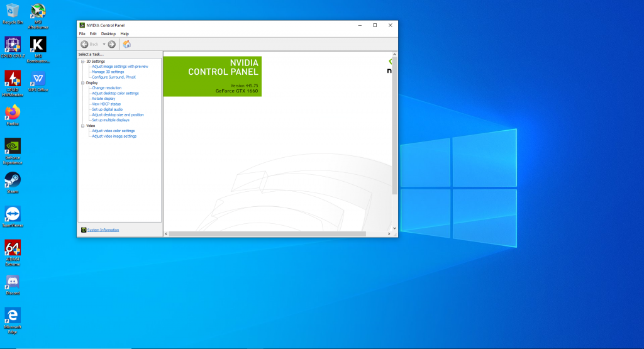Open the Back history dropdown arrow
The height and width of the screenshot is (349, 644).
coord(104,45)
